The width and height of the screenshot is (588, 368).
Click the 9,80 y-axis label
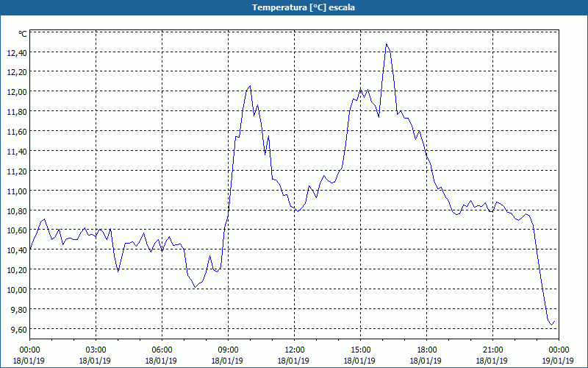[19, 310]
